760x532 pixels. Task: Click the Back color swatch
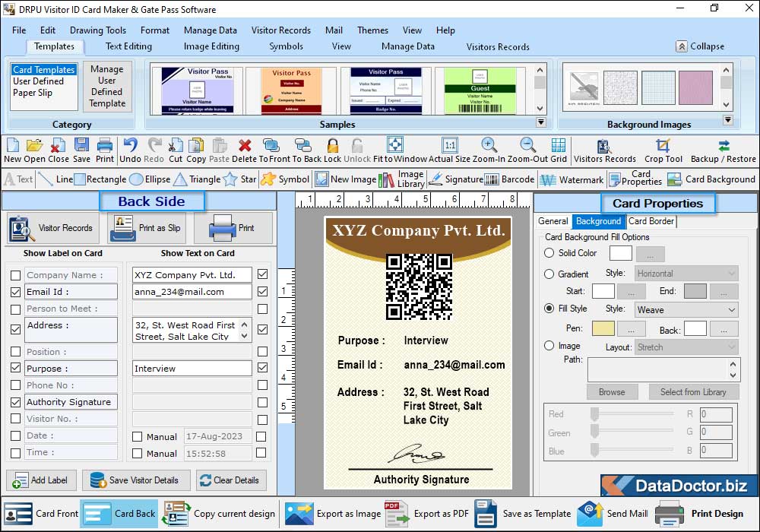695,328
